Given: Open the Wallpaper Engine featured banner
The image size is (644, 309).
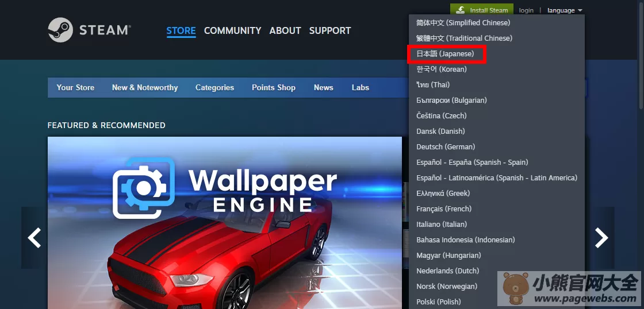Looking at the screenshot, I should tap(225, 223).
